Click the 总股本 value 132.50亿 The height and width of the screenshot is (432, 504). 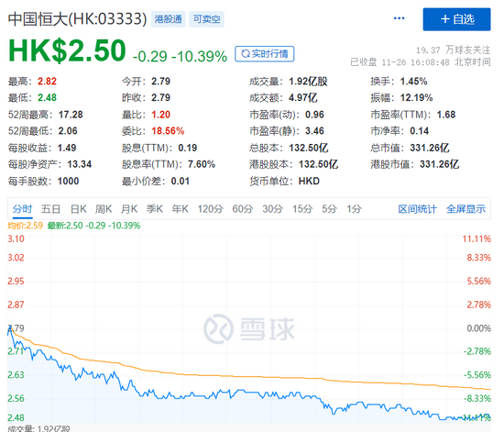(308, 148)
